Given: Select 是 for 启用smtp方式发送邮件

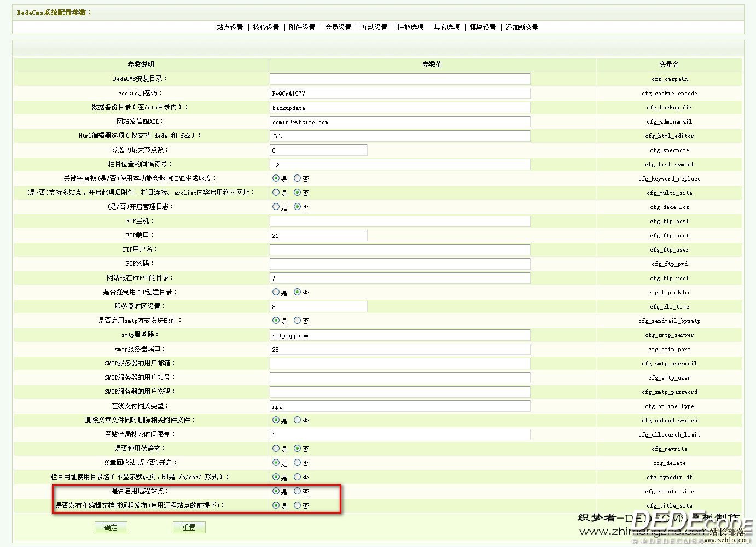Looking at the screenshot, I should 276,321.
